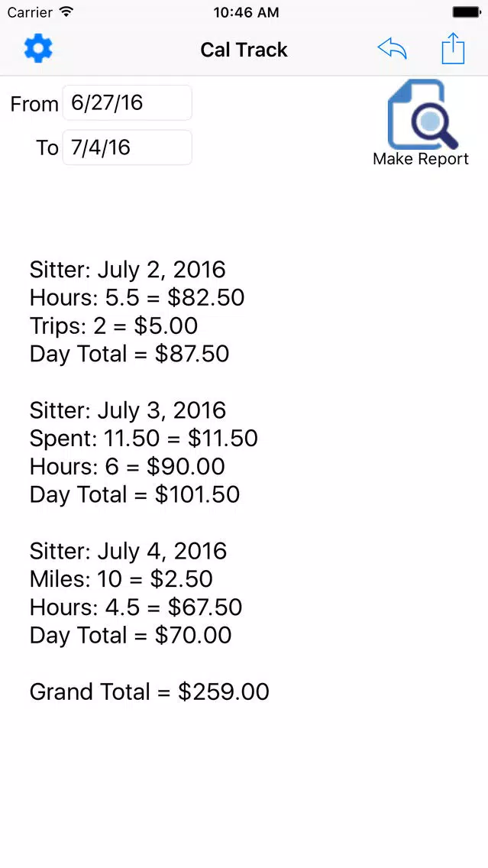The height and width of the screenshot is (868, 488).
Task: Tap the Hours: 5.5 = $82.50 line
Action: point(137,298)
